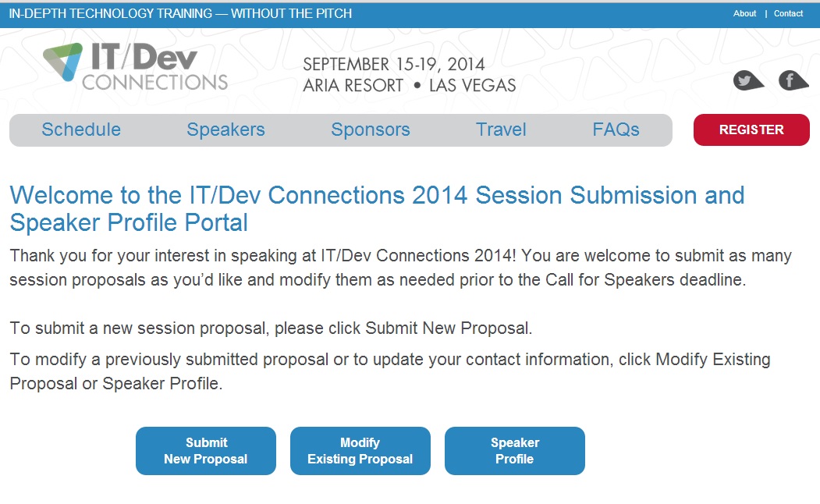Open the Twitter bird icon link
The image size is (820, 504).
point(747,80)
